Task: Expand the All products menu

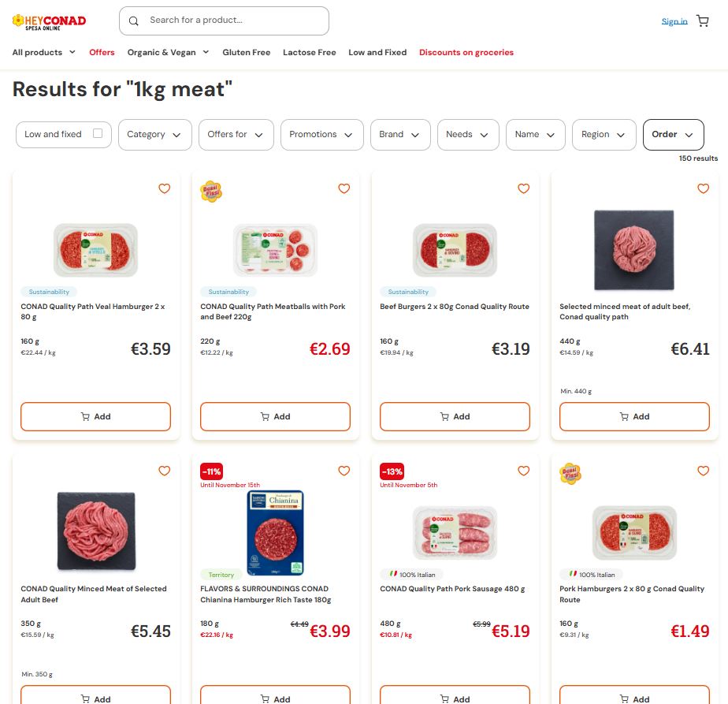Action: click(43, 53)
